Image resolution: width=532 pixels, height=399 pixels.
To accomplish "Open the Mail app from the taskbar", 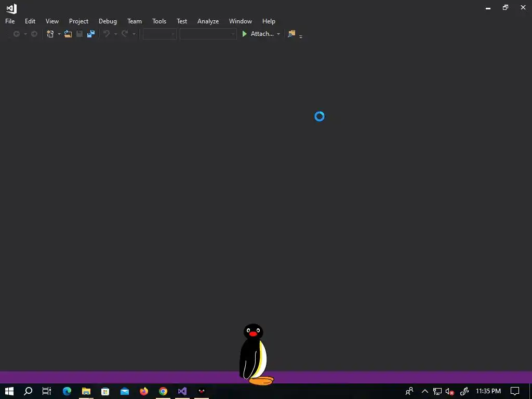I will click(x=125, y=391).
